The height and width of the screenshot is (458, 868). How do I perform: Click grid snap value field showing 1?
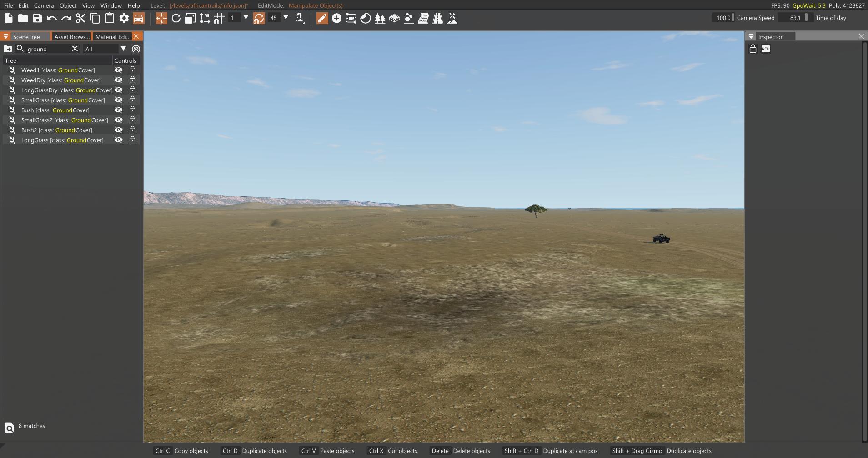click(234, 18)
